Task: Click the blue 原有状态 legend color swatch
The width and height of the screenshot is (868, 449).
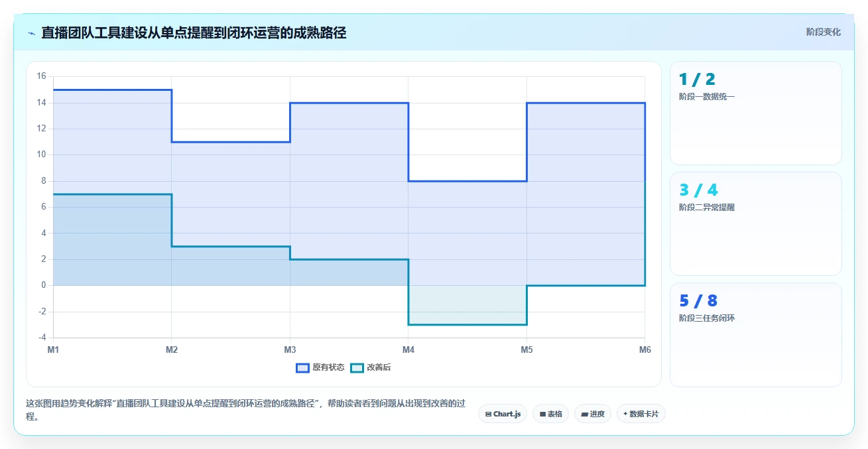Action: click(x=303, y=367)
